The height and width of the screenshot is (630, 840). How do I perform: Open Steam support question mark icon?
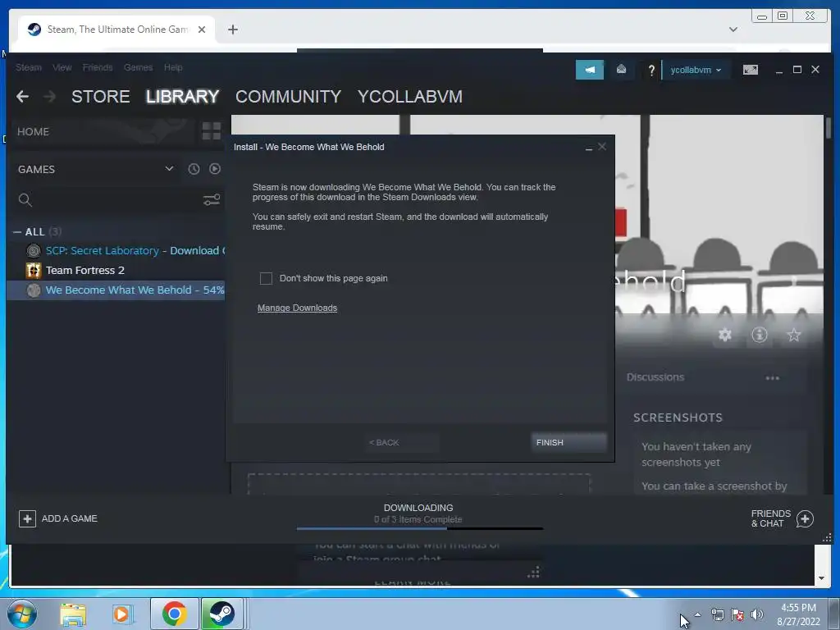[x=651, y=71]
